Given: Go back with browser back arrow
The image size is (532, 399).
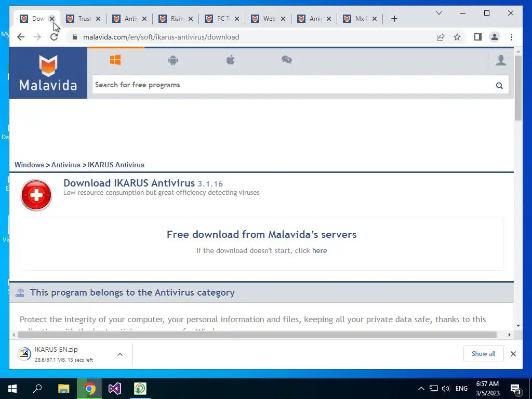Looking at the screenshot, I should coord(21,37).
